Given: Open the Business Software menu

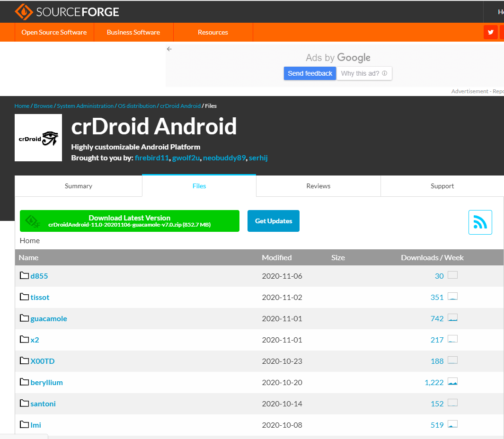Looking at the screenshot, I should pyautogui.click(x=133, y=32).
